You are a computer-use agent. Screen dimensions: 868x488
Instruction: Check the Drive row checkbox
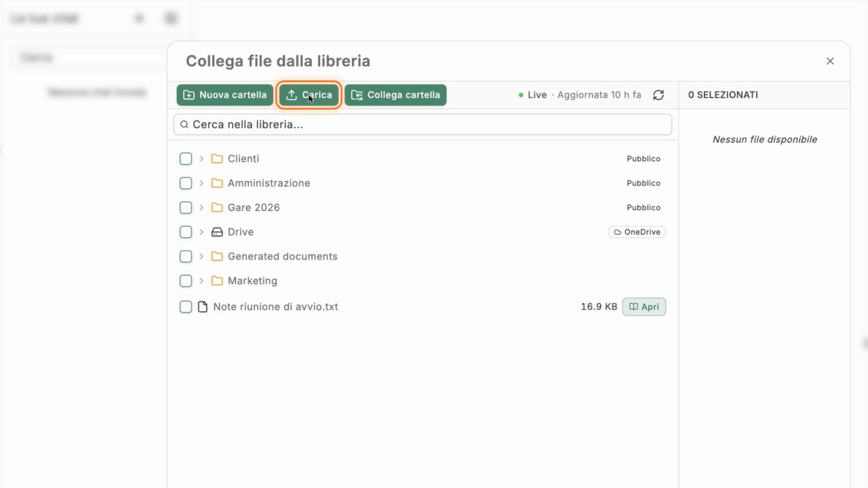click(186, 232)
